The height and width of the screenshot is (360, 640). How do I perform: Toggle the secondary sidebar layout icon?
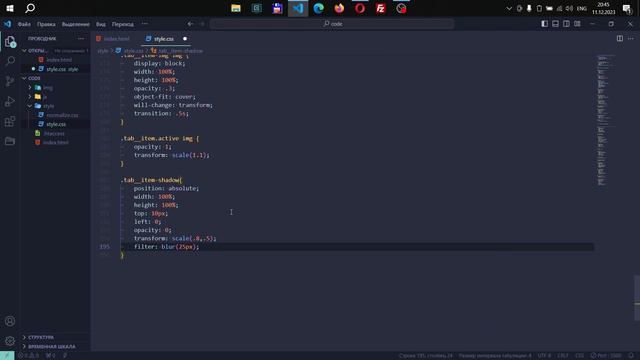coord(567,24)
